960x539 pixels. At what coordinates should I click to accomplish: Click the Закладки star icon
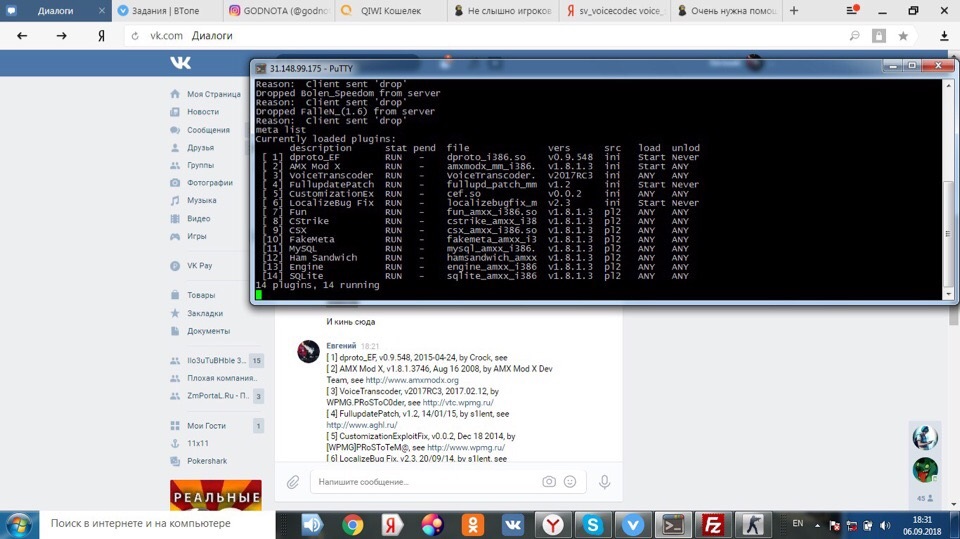pos(175,313)
